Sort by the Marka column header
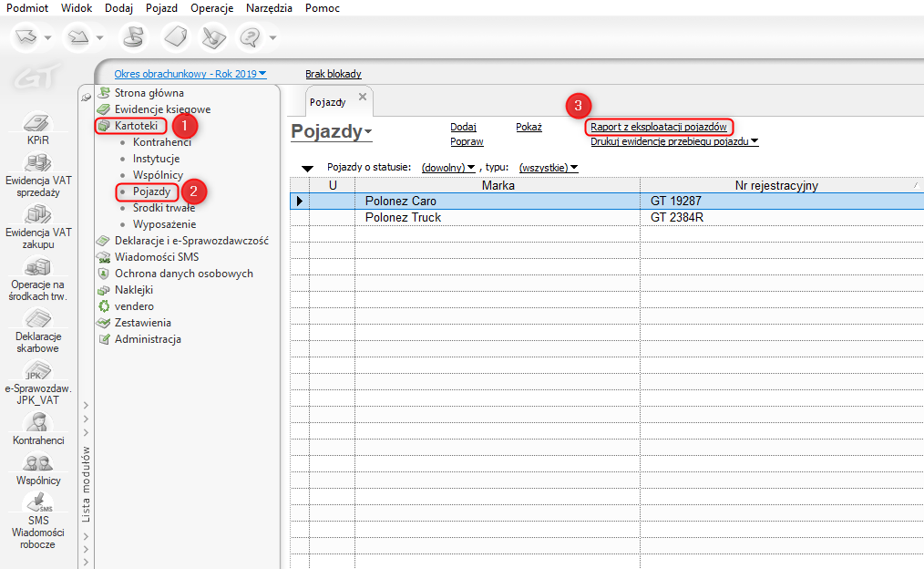Viewport: 924px width, 569px height. click(x=498, y=185)
